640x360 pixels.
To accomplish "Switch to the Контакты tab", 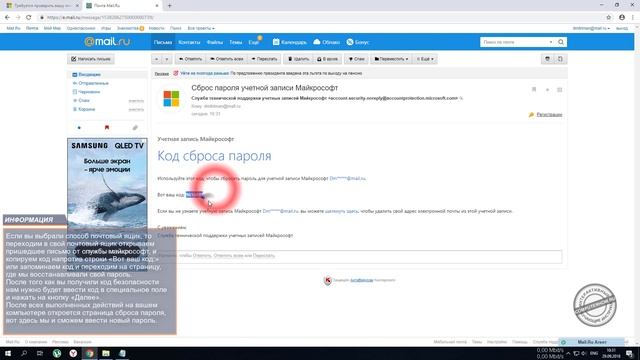I will click(x=189, y=42).
